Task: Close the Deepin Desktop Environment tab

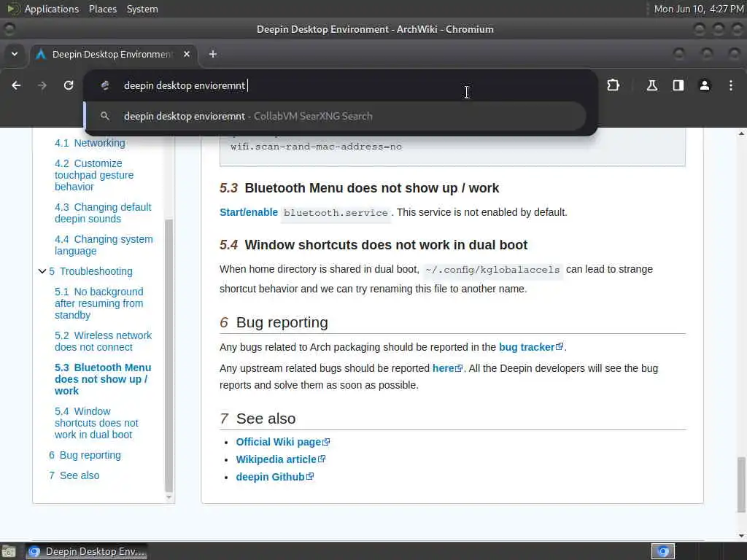Action: [187, 54]
